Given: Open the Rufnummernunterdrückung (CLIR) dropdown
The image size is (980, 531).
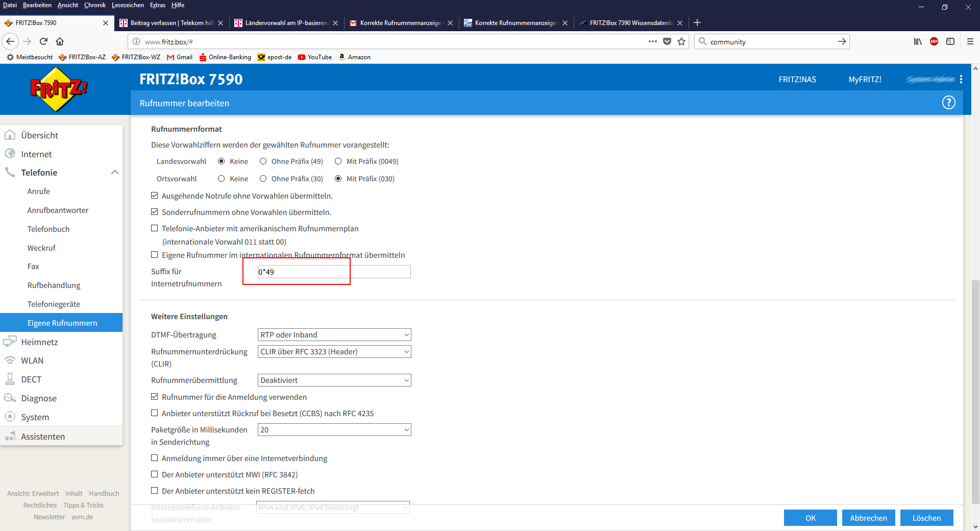Looking at the screenshot, I should point(334,352).
